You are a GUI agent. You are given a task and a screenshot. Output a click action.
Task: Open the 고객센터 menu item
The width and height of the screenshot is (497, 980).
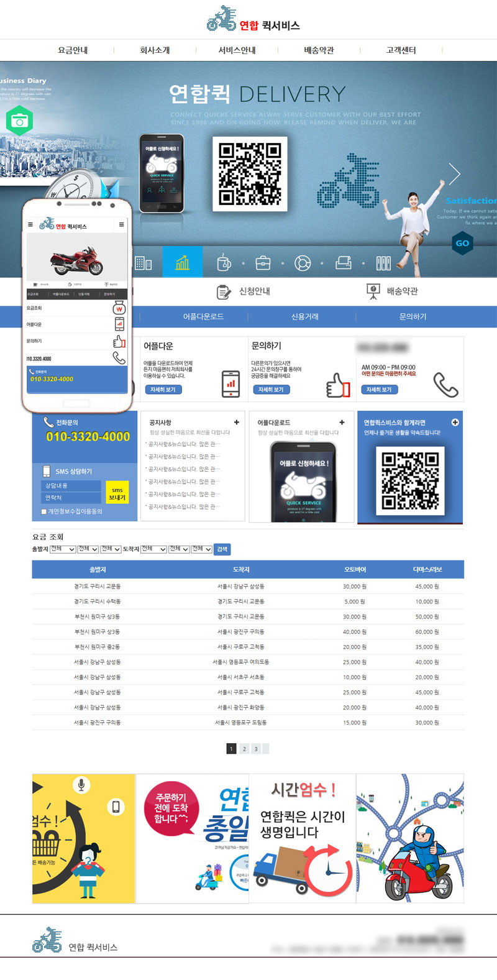point(401,50)
